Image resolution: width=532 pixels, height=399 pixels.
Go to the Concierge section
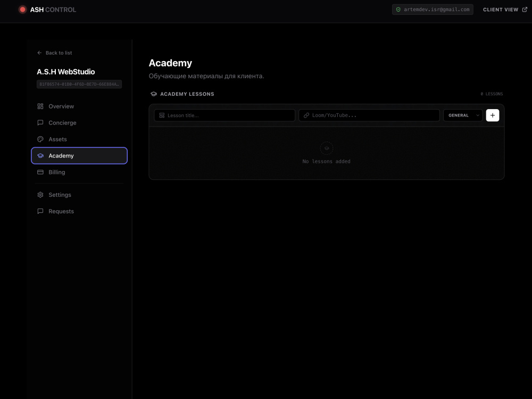click(79, 122)
